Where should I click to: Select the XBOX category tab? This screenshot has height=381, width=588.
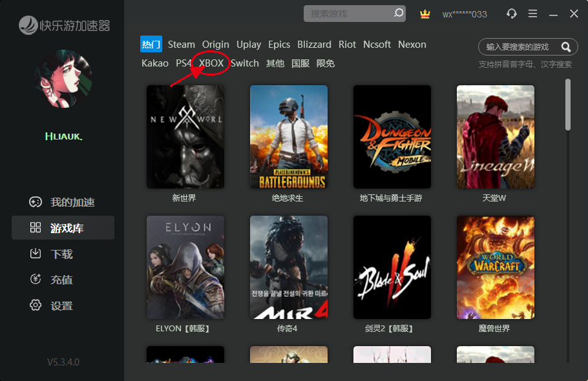pos(211,63)
